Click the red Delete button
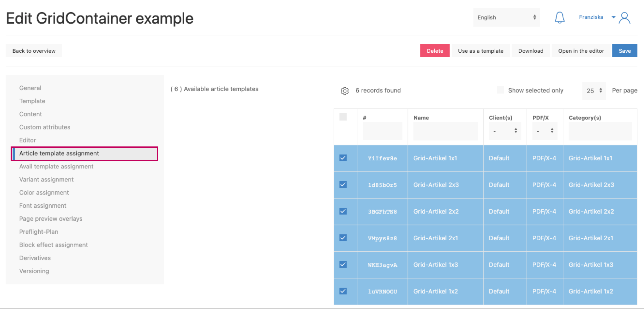The height and width of the screenshot is (309, 644). pos(434,51)
